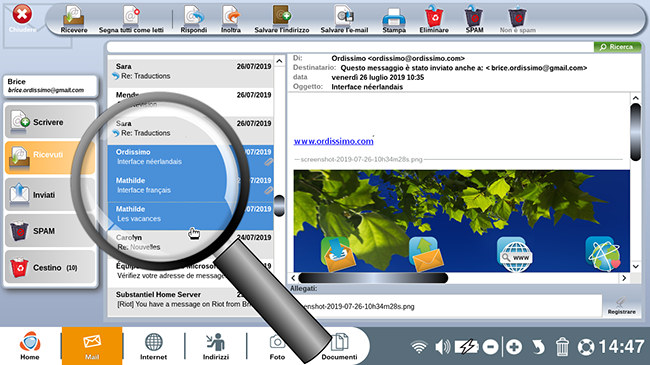
Task: Zoom in with the plus icon
Action: point(514,347)
